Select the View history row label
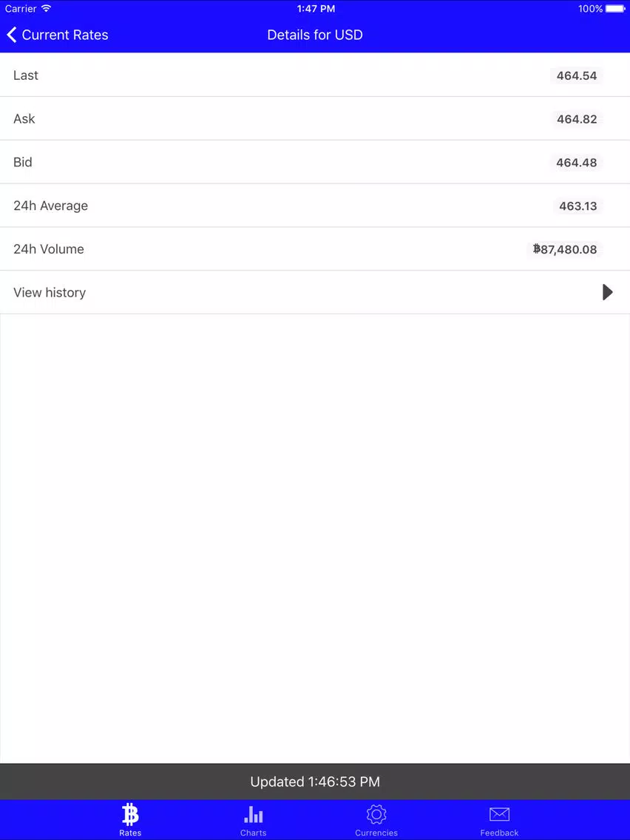 point(50,293)
